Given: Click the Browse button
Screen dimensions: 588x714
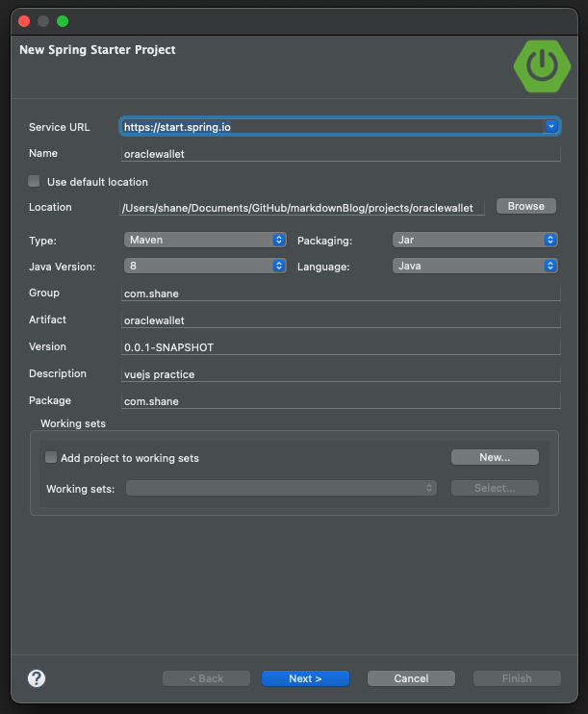Looking at the screenshot, I should (x=526, y=206).
